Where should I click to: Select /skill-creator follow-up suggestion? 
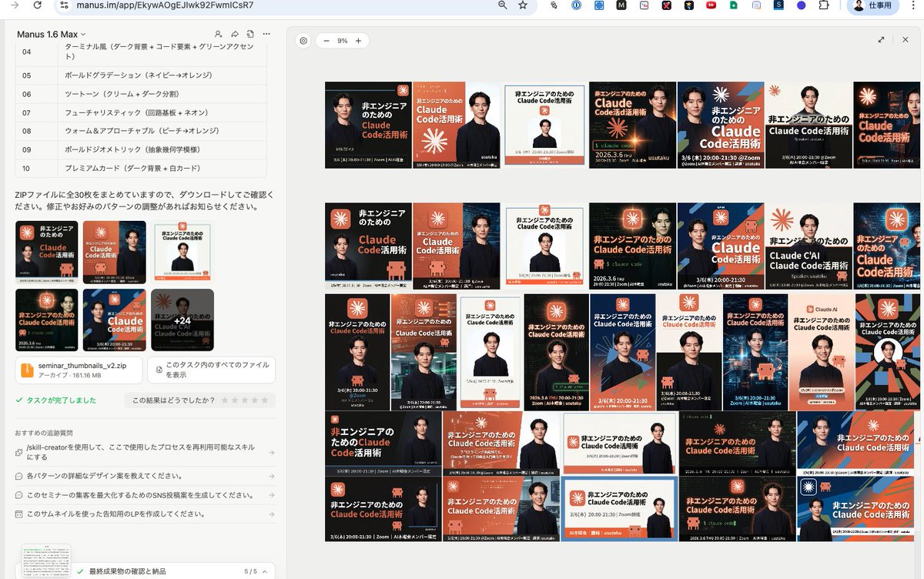[145, 452]
